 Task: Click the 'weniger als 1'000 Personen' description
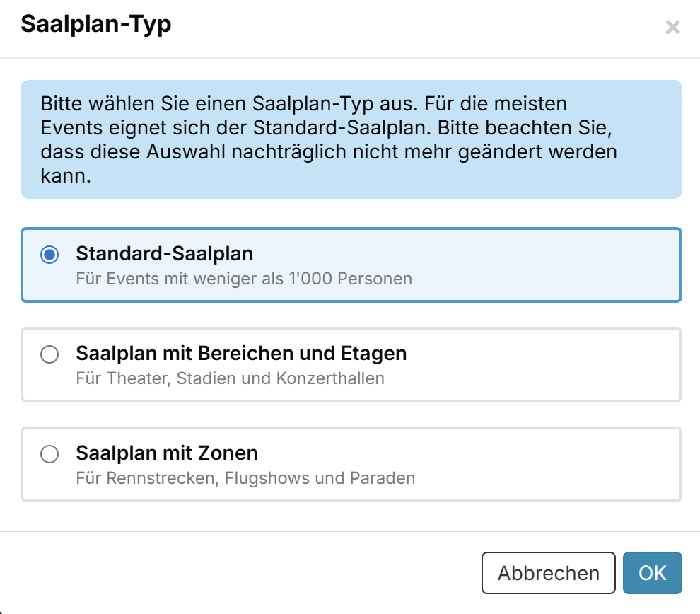point(244,279)
